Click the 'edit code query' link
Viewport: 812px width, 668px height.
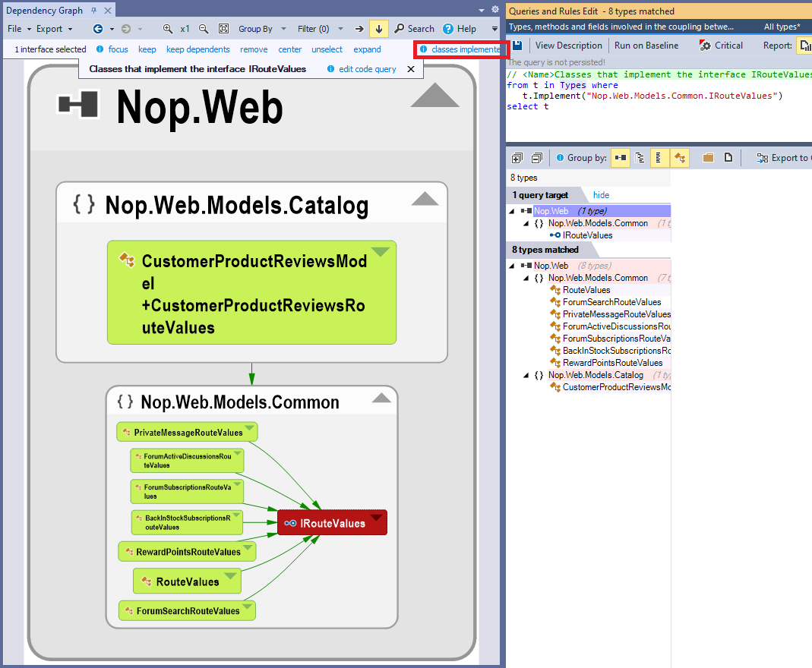click(367, 69)
